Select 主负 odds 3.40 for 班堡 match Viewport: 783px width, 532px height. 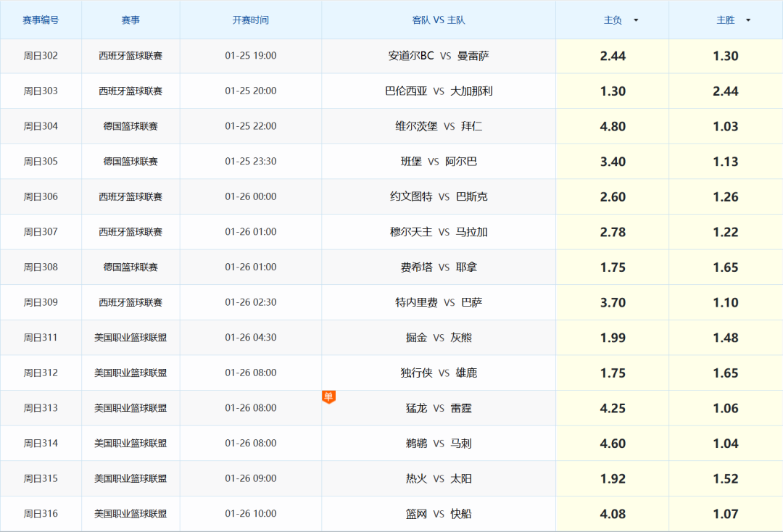click(x=612, y=162)
